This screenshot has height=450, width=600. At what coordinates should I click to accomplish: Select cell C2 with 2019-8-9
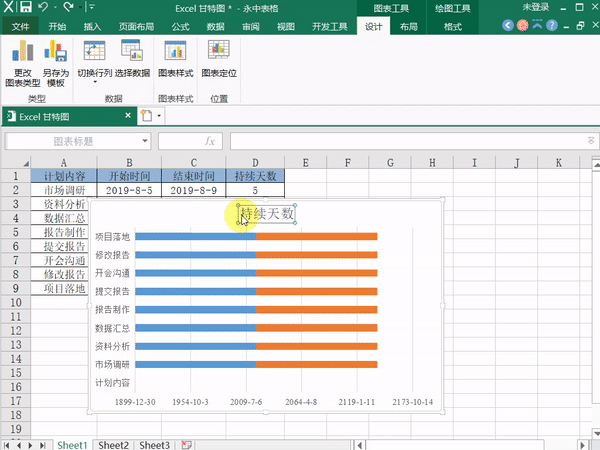pos(193,190)
